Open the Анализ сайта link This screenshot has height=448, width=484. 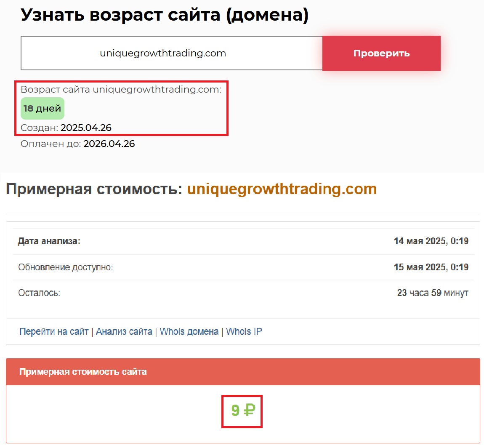pyautogui.click(x=124, y=331)
